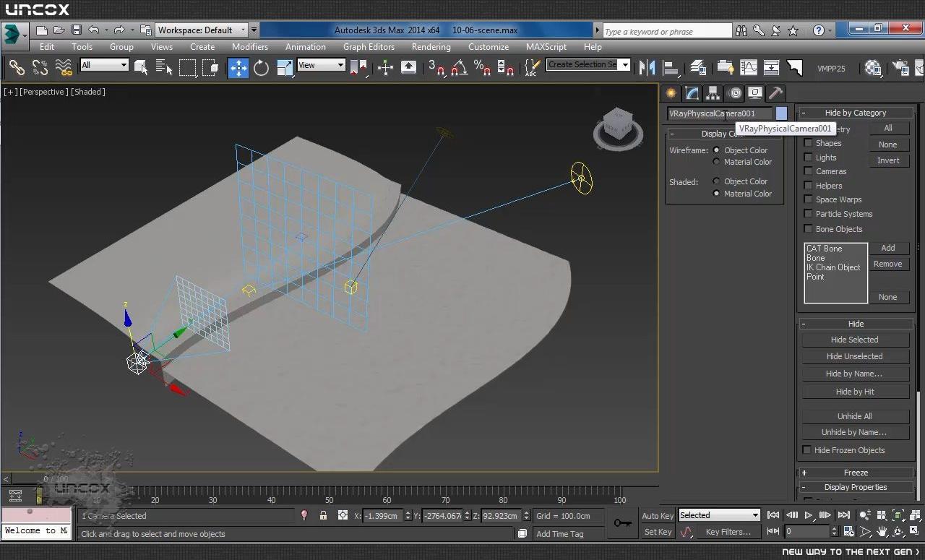Activate the Bind to Space Warp tool

(64, 68)
